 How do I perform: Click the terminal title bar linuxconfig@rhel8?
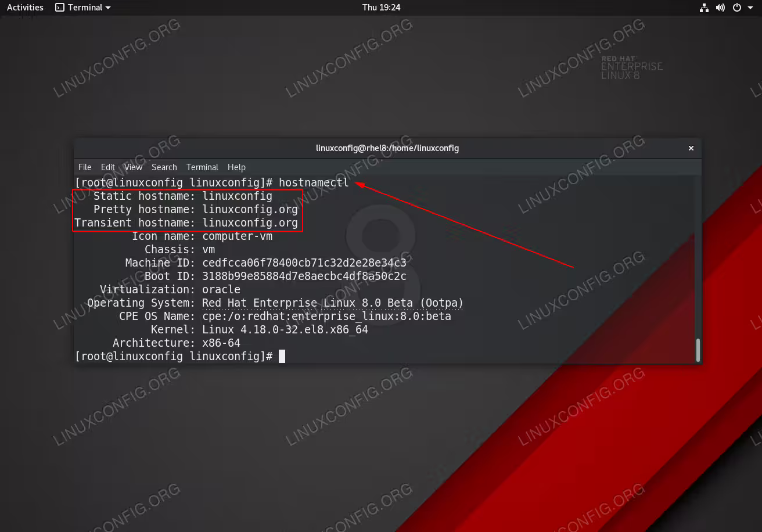tap(387, 148)
